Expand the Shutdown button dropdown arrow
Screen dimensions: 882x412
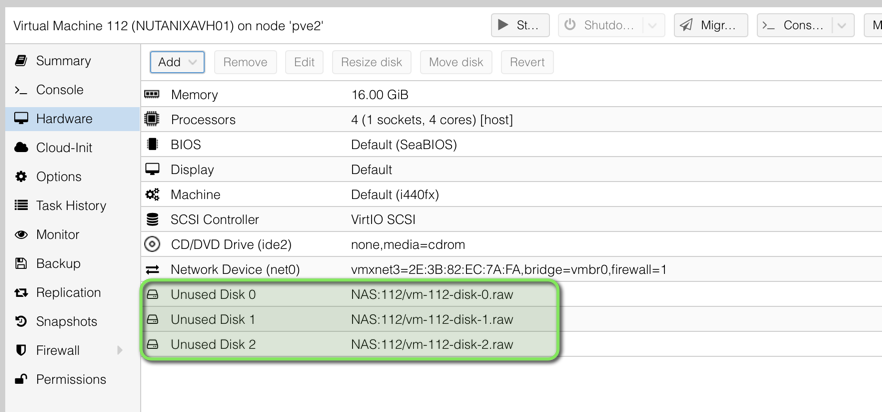(652, 25)
